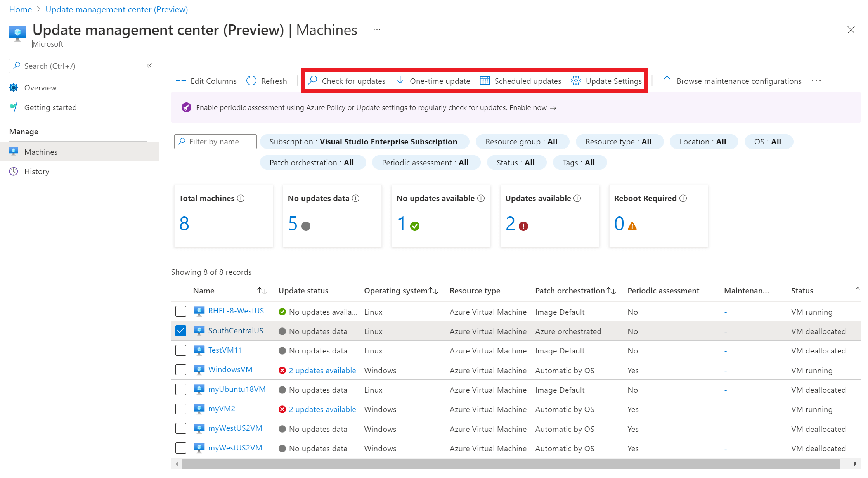The width and height of the screenshot is (868, 478).
Task: Click the Refresh circular arrow icon
Action: click(251, 81)
